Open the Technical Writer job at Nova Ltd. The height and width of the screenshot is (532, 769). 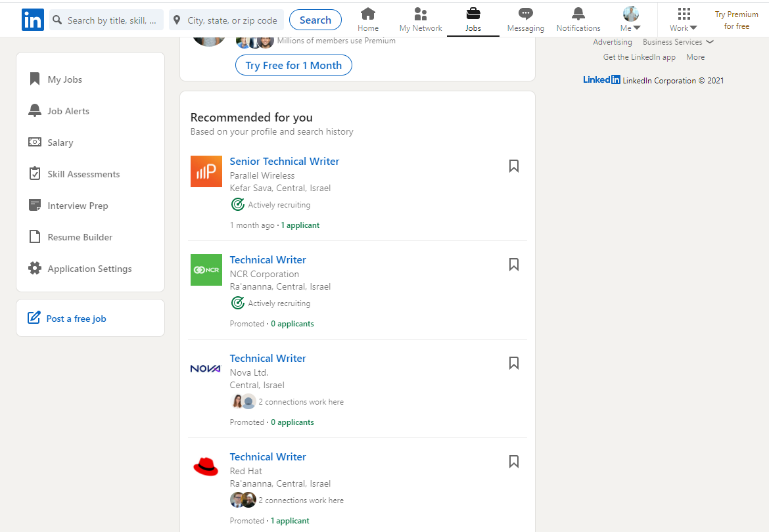(x=268, y=358)
